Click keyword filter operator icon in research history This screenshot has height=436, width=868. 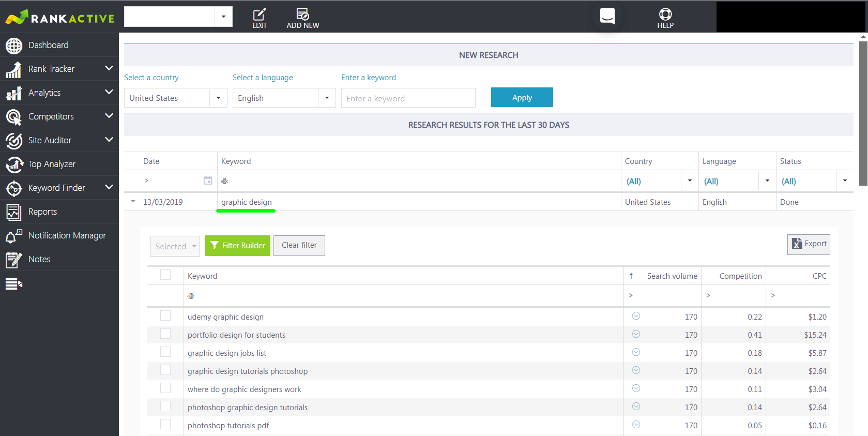[224, 181]
